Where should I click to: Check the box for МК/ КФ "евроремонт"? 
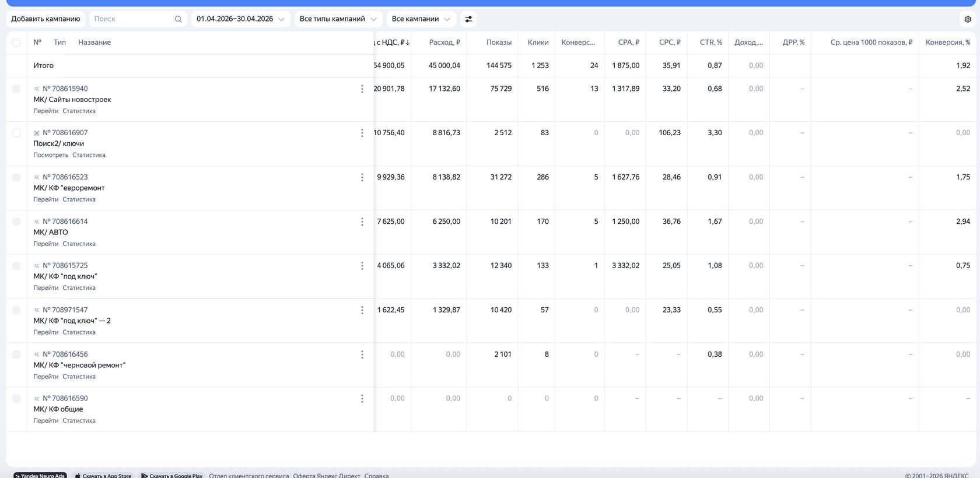16,177
